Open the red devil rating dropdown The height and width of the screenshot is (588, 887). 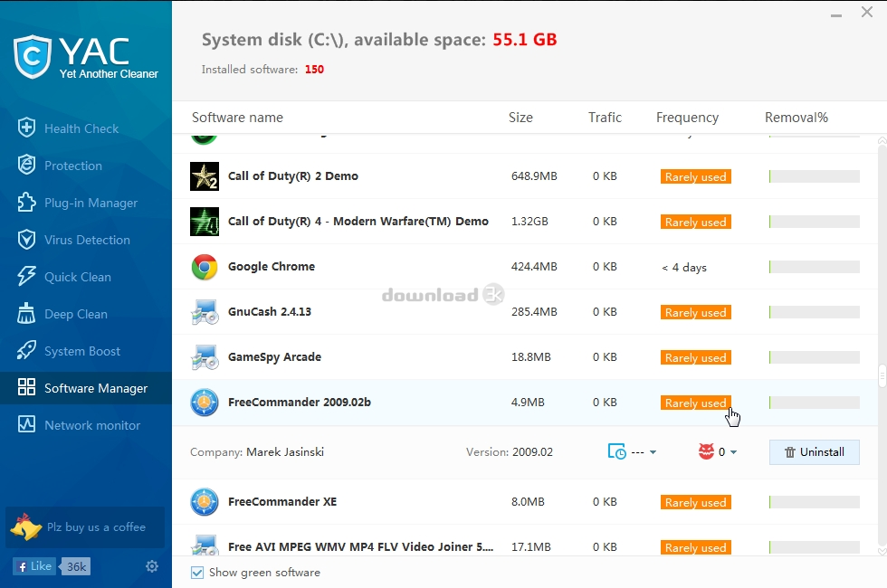[718, 452]
